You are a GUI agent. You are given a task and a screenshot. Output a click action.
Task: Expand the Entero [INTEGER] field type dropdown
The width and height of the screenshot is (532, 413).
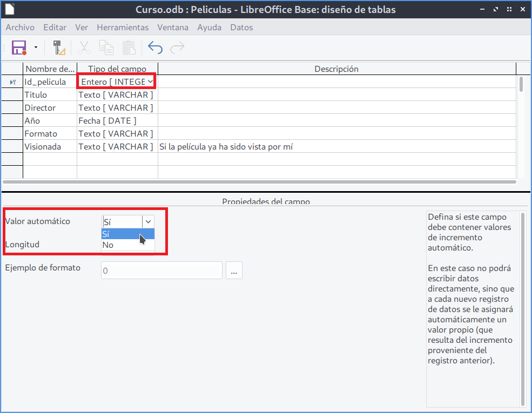pos(150,82)
